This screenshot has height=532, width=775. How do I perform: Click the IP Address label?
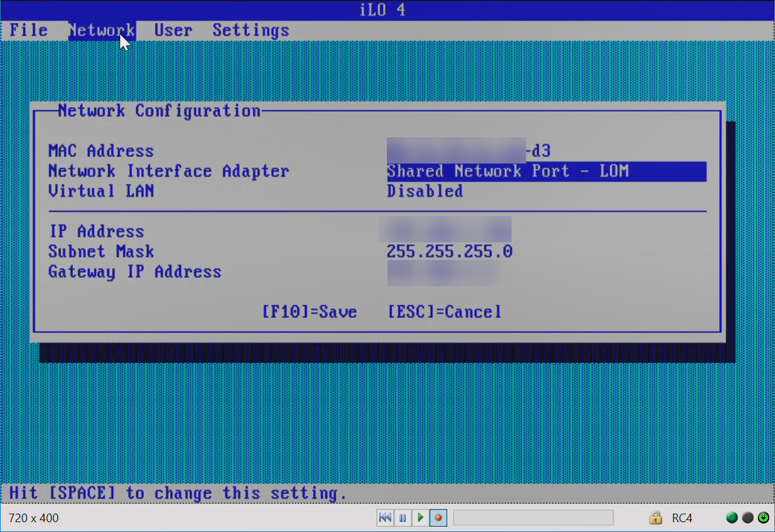[97, 231]
